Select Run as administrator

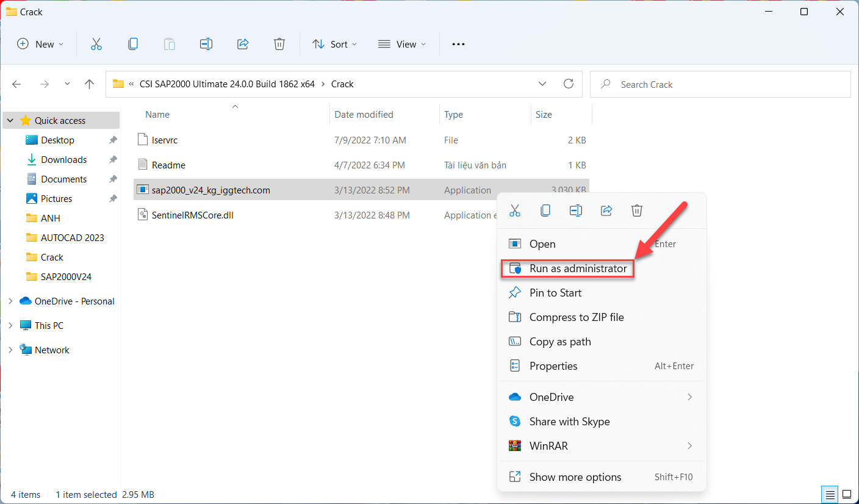click(602, 268)
